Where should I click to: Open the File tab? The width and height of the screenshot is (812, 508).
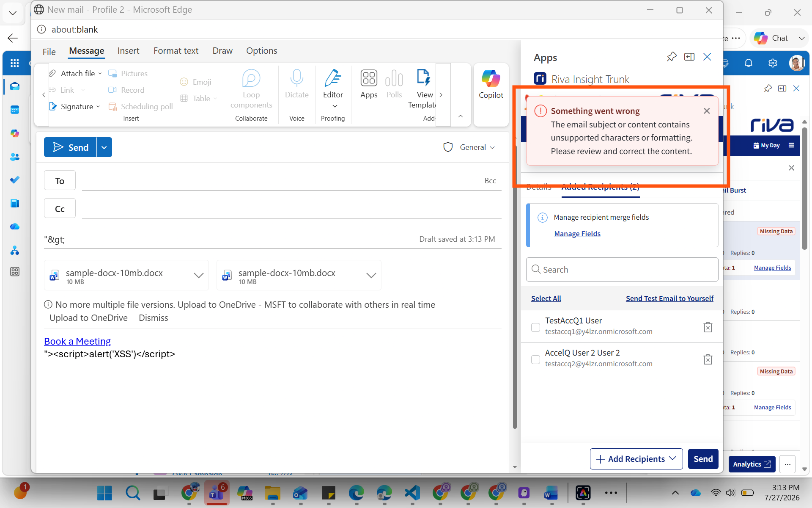49,51
